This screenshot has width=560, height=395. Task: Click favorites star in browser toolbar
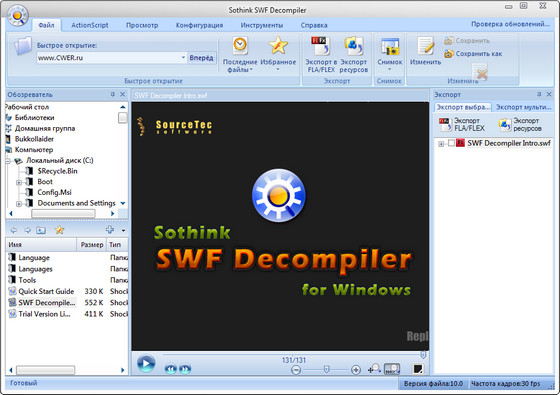click(59, 230)
